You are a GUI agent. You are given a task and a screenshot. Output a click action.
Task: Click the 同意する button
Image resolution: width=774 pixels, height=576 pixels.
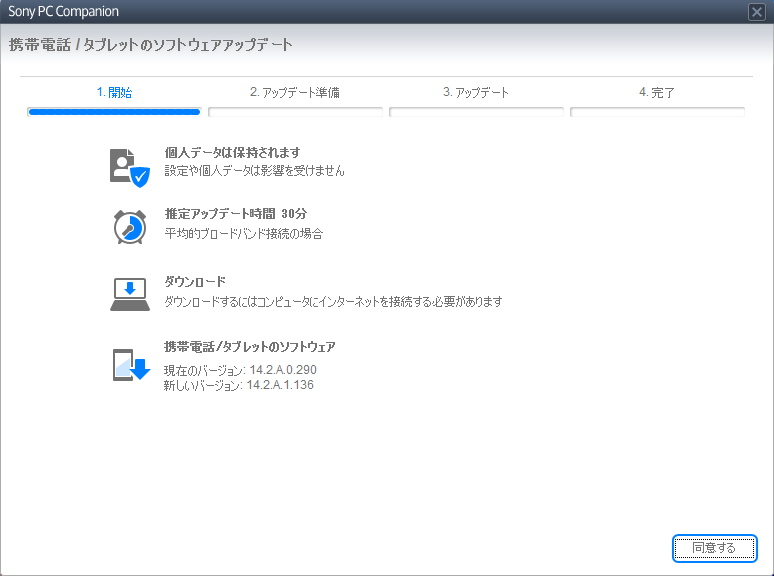coord(714,548)
